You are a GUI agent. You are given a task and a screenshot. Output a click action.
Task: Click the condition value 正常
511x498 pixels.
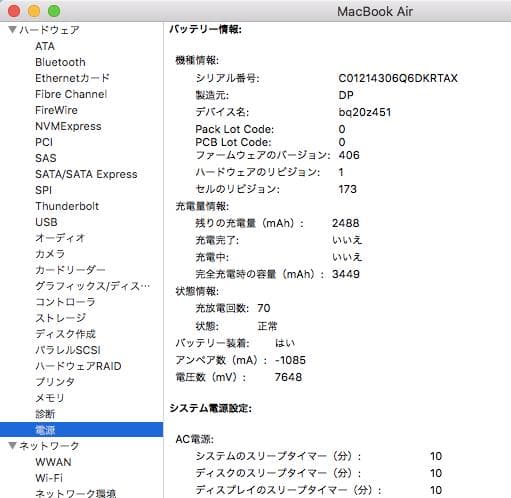(267, 326)
